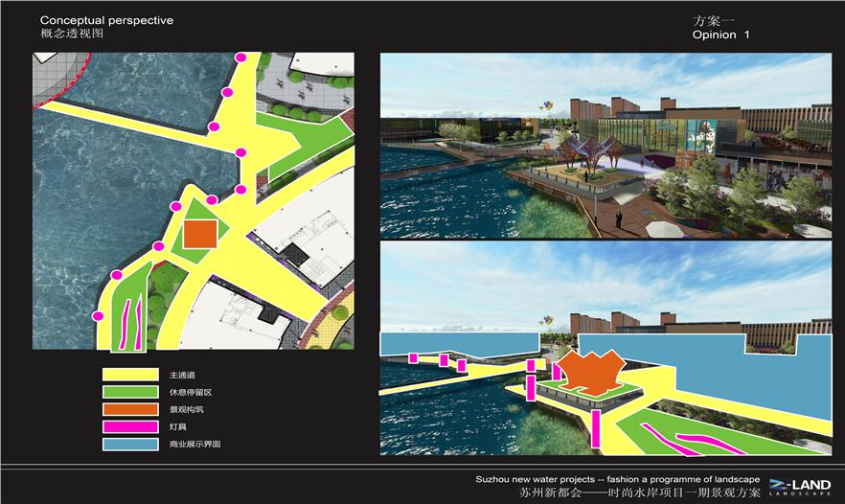Click the "Conceptual perspective" title

tap(106, 20)
